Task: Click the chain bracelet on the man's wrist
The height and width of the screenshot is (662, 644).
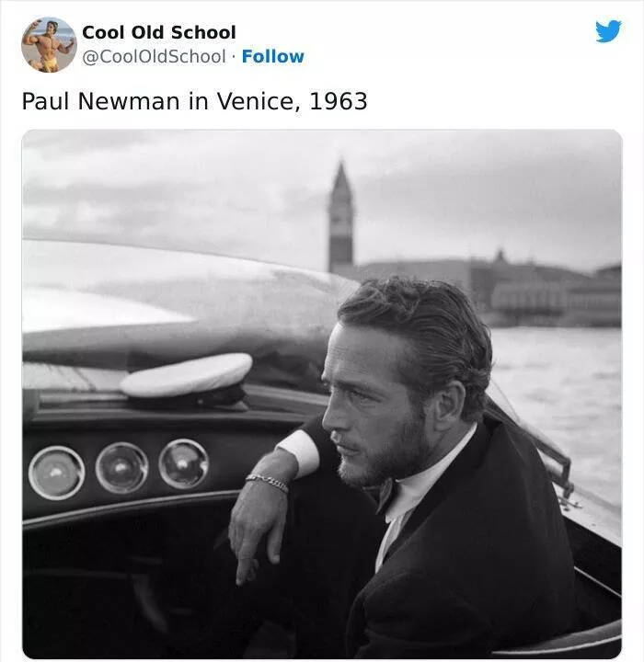Action: 267,481
